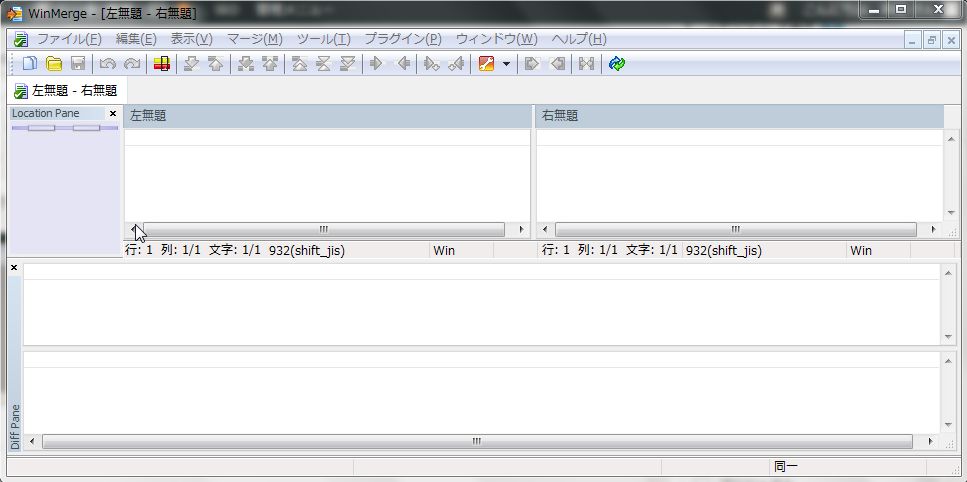Copy to left and advance

(x=456, y=63)
